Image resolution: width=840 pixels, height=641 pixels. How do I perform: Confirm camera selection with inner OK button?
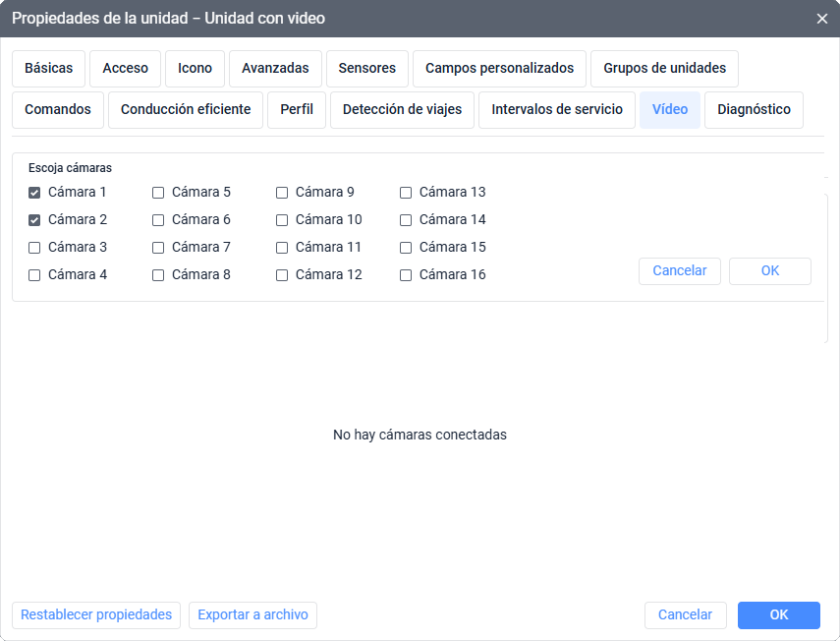tap(770, 271)
